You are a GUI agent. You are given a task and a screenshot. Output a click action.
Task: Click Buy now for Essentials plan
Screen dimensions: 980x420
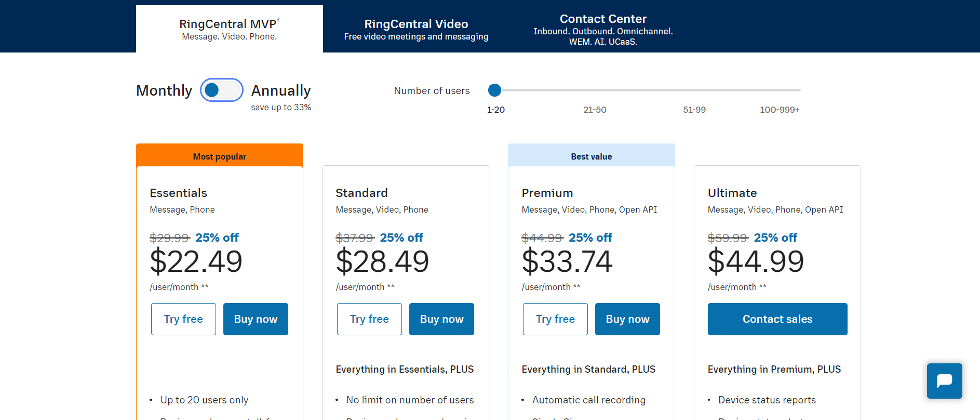tap(256, 319)
